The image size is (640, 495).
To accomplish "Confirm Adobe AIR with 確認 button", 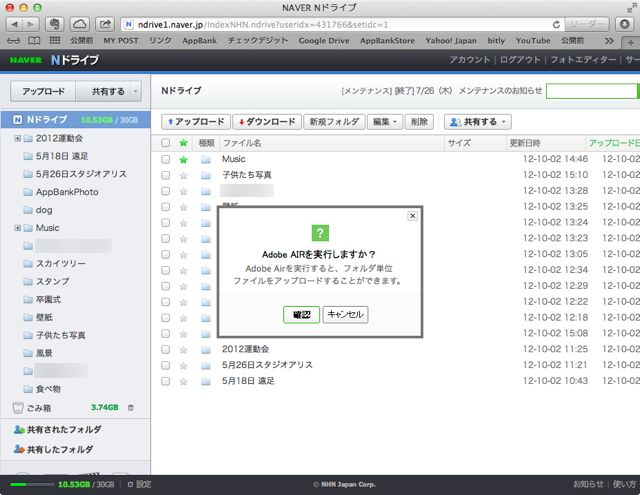I will [302, 315].
